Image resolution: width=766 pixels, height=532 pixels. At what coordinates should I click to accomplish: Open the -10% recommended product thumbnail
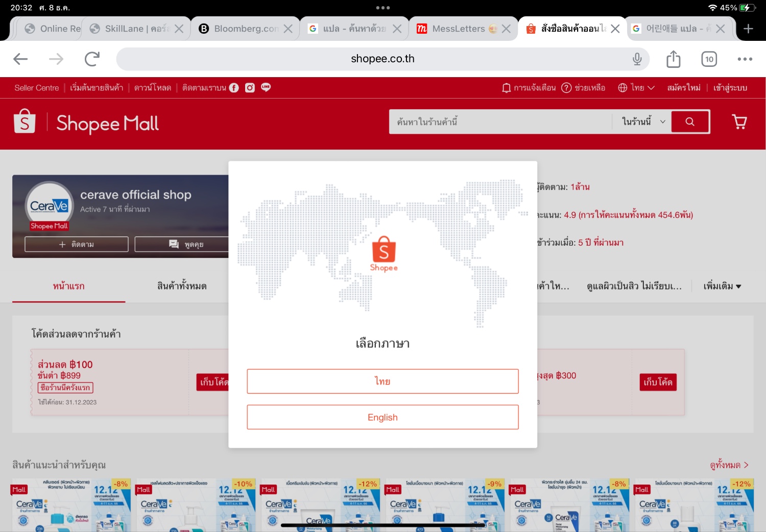click(x=196, y=505)
